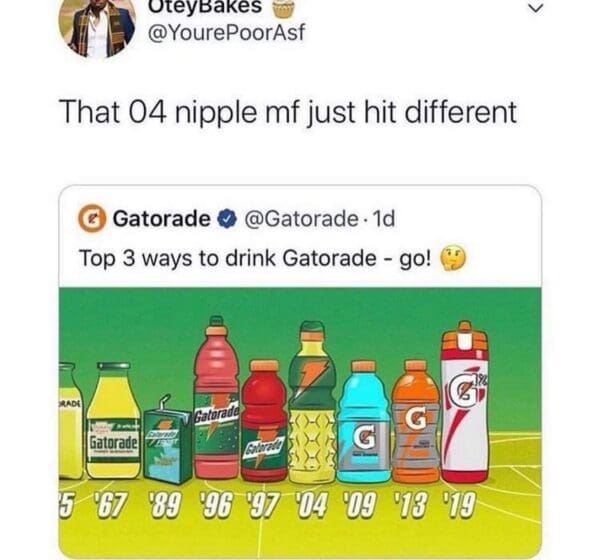Click the '19 white squeeze bottle
Image resolution: width=600 pixels, height=560 pixels.
(465, 402)
